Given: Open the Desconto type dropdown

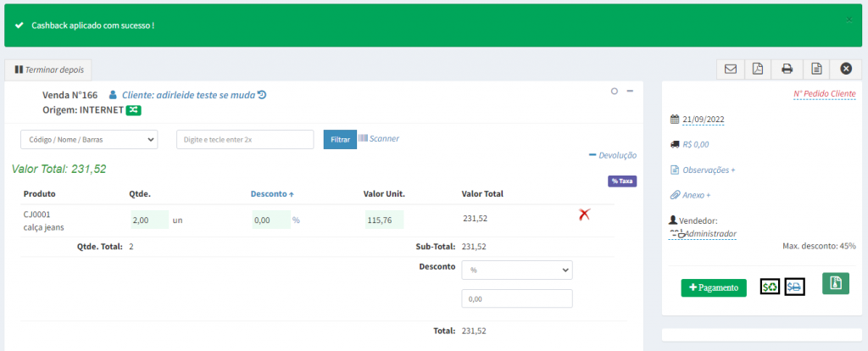Looking at the screenshot, I should pos(517,270).
